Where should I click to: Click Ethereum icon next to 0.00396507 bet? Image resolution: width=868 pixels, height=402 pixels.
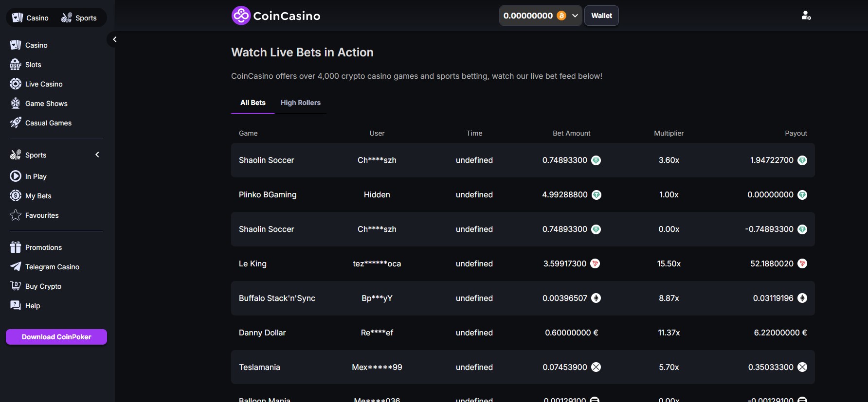point(596,298)
